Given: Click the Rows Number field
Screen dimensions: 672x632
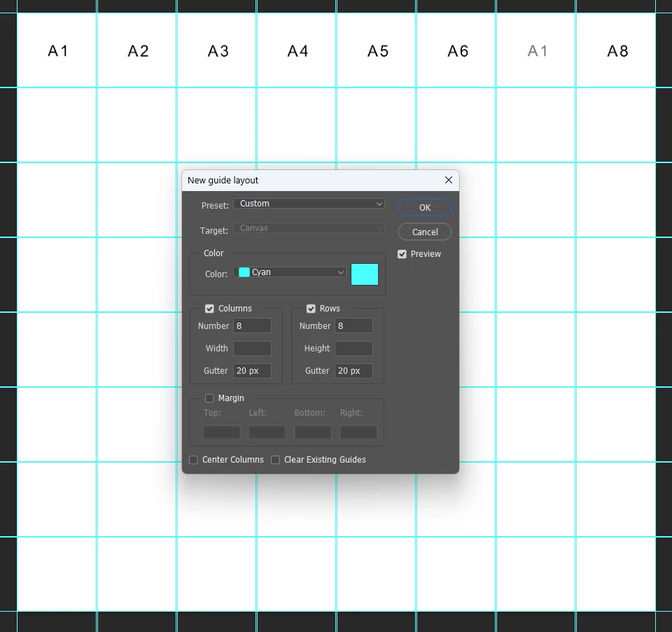Looking at the screenshot, I should 353,325.
